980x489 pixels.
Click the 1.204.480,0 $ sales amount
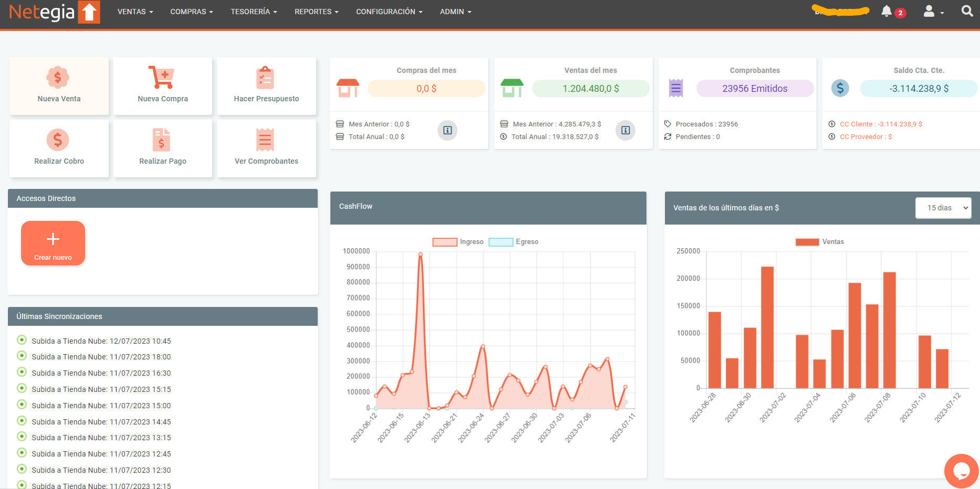coord(591,89)
